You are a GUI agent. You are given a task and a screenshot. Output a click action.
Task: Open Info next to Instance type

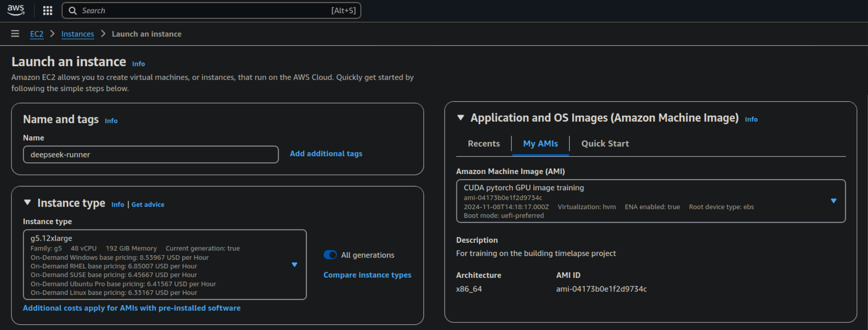click(x=118, y=205)
